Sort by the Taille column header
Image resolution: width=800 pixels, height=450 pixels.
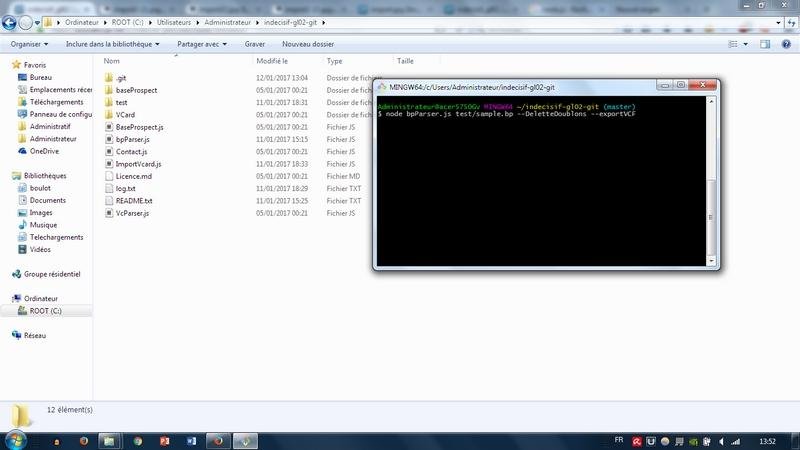(405, 61)
